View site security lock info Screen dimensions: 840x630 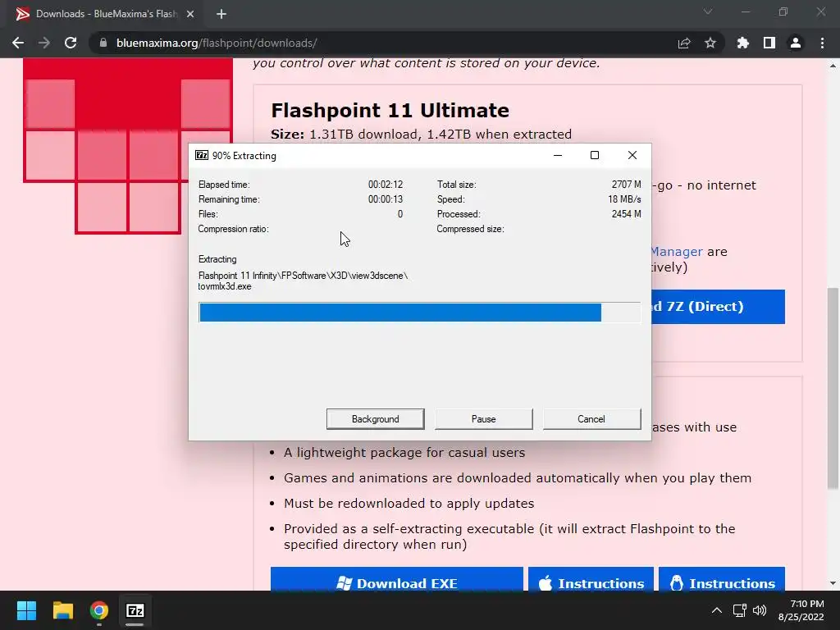pos(103,43)
